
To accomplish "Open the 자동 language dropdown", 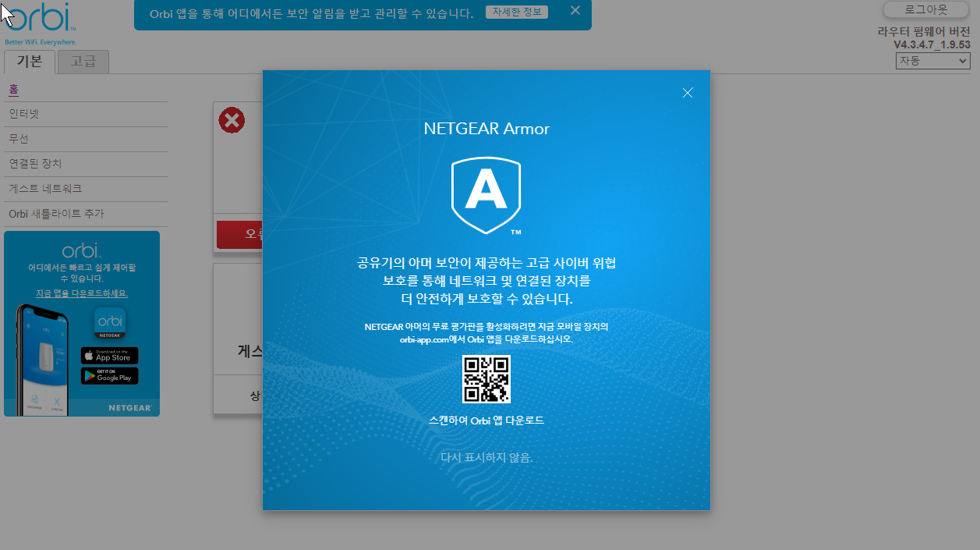I will coord(933,61).
